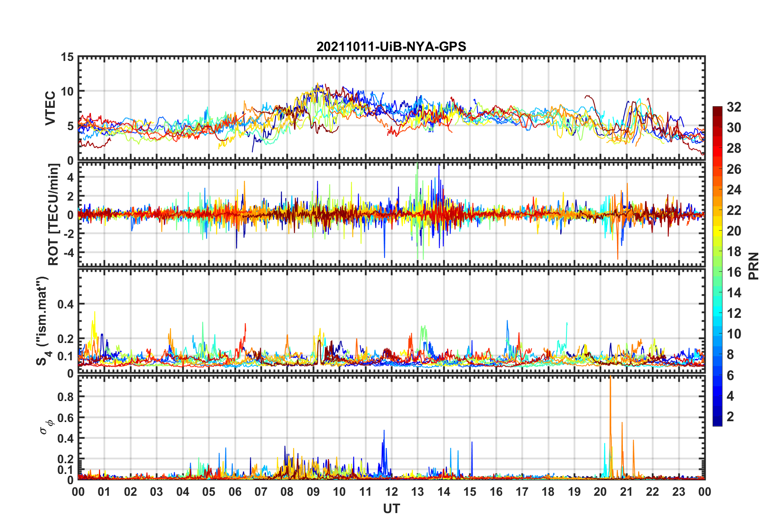Image resolution: width=783 pixels, height=532 pixels.
Task: Click PRN colorbar tick label 6
Action: 730,375
